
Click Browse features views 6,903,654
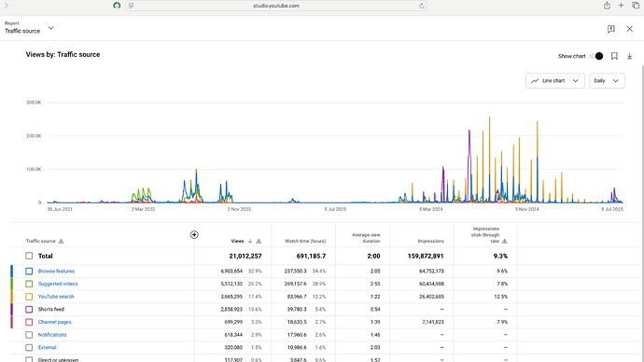(x=231, y=271)
